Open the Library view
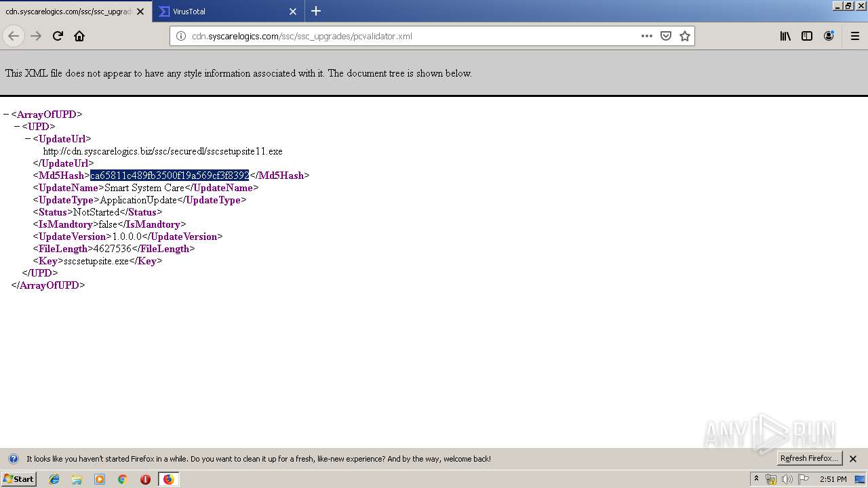This screenshot has width=868, height=488. (x=785, y=36)
